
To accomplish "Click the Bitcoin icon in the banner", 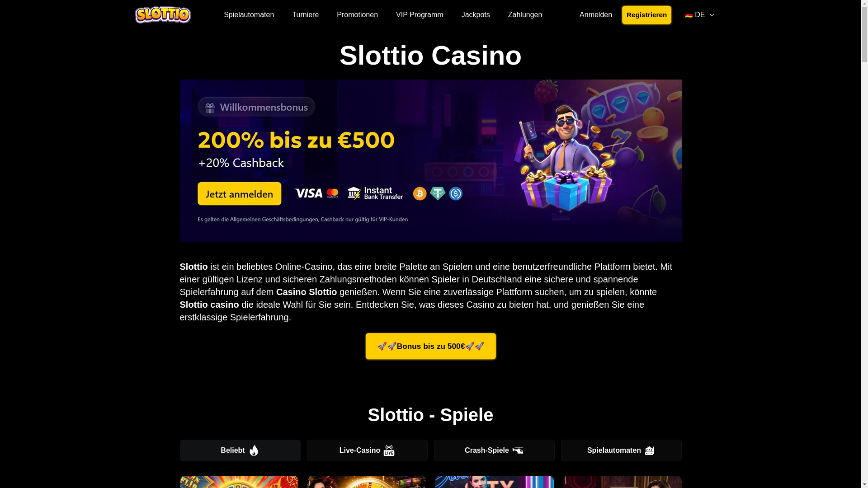I will (420, 193).
